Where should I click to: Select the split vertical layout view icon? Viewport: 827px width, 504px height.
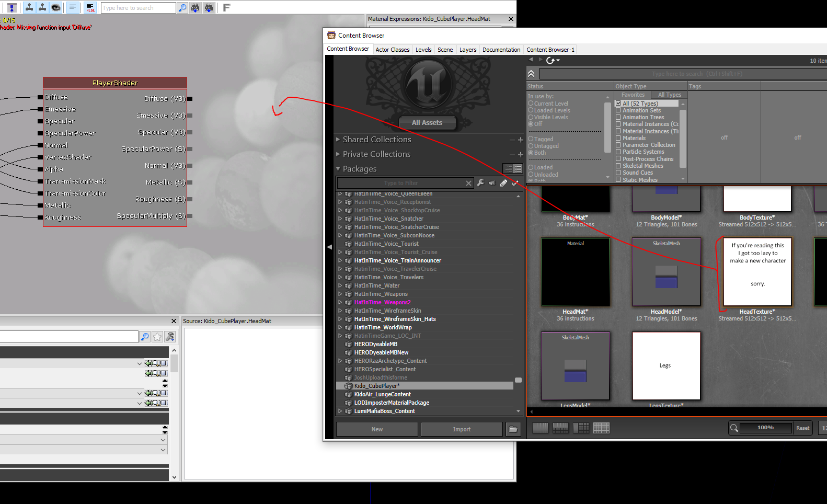581,428
